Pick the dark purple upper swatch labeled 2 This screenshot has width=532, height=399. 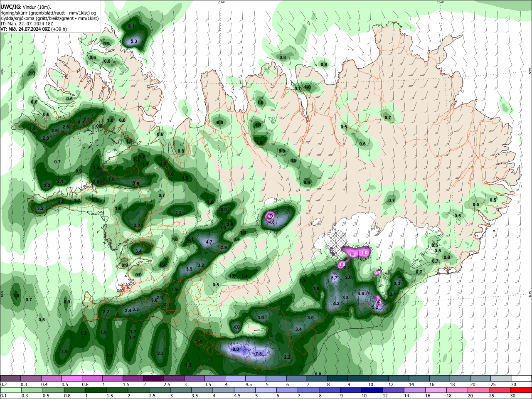coord(153,379)
